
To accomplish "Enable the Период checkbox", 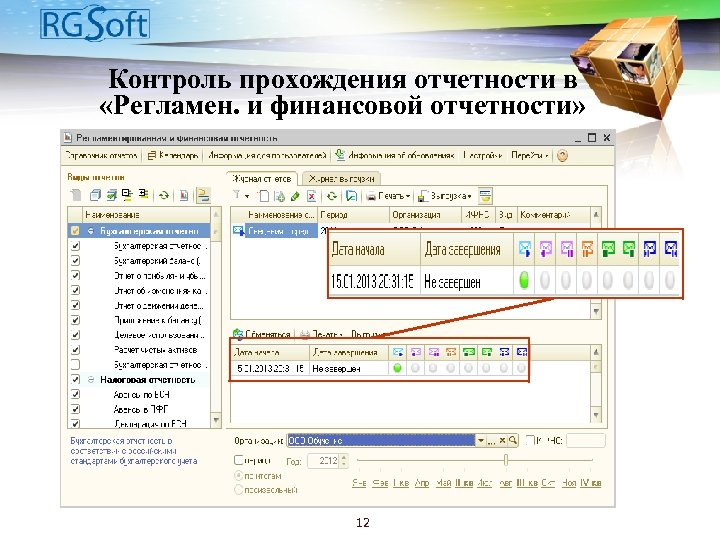I will point(238,460).
